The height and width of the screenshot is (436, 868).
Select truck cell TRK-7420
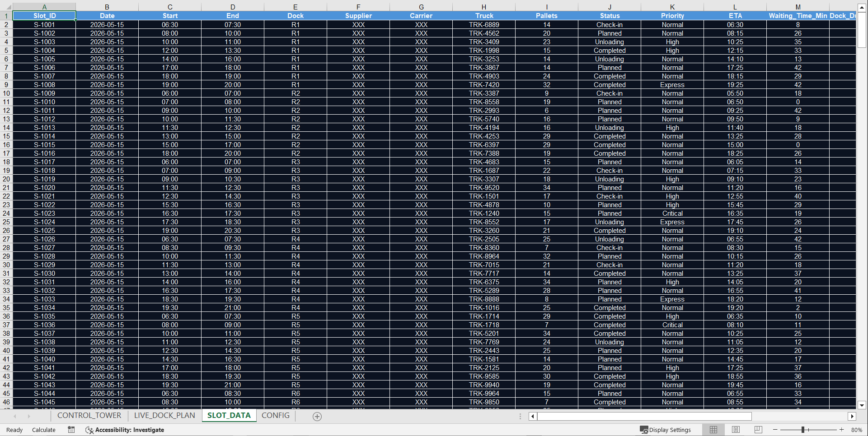pos(484,85)
